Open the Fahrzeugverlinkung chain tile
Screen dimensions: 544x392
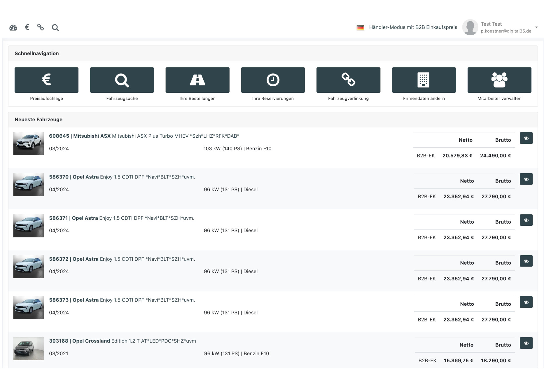348,80
